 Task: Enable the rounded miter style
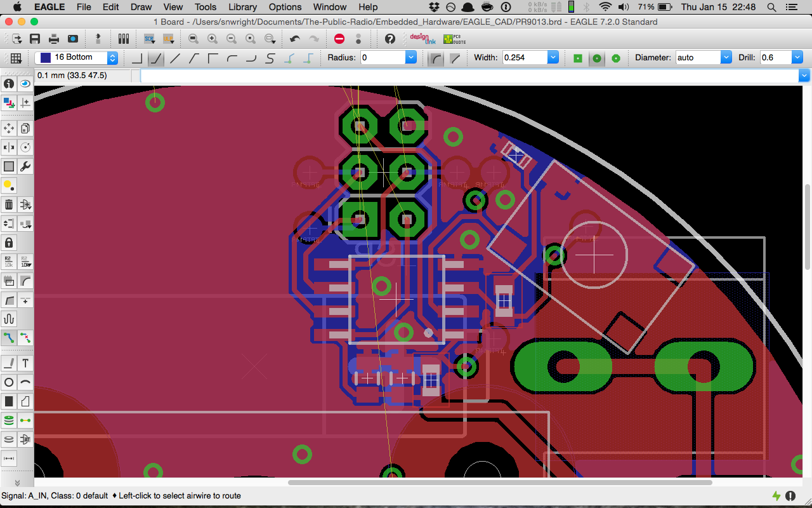[x=436, y=58]
